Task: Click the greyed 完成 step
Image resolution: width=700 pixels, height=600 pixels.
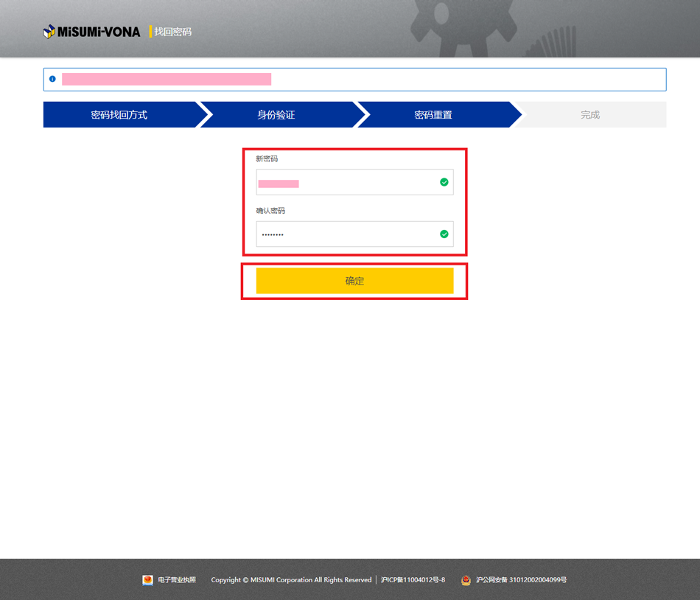Action: coord(590,115)
